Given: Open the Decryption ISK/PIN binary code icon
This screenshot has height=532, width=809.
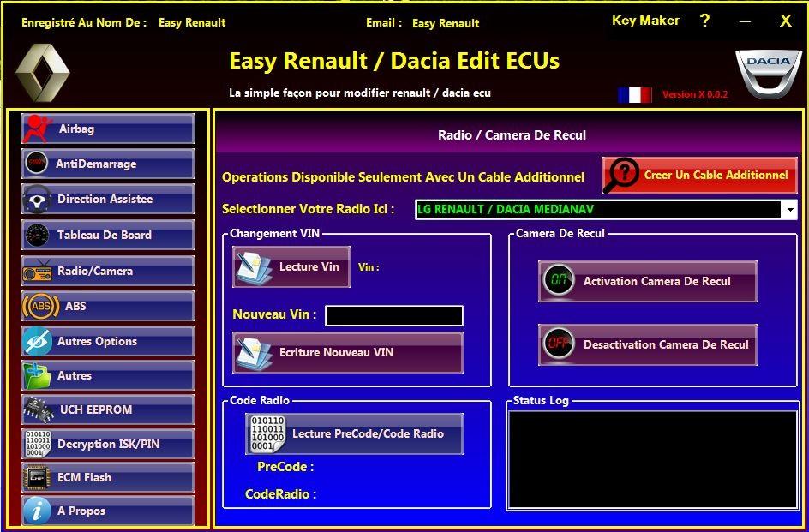Looking at the screenshot, I should point(38,444).
